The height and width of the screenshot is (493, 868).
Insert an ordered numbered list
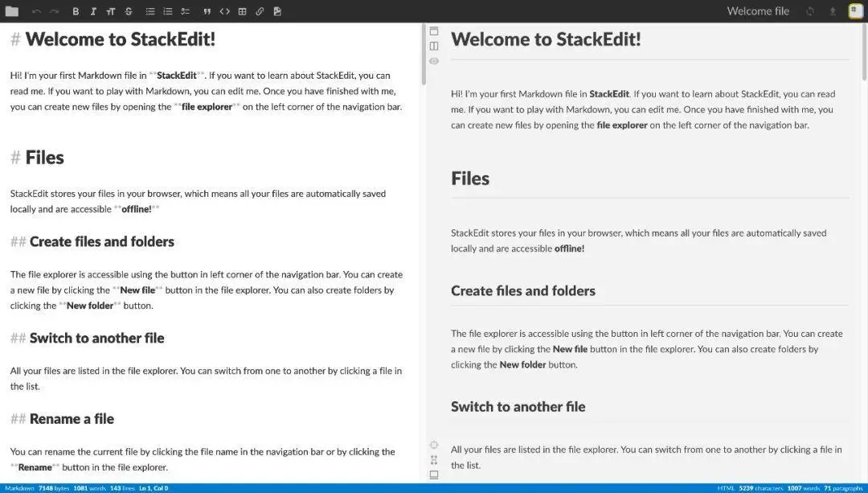pyautogui.click(x=168, y=11)
